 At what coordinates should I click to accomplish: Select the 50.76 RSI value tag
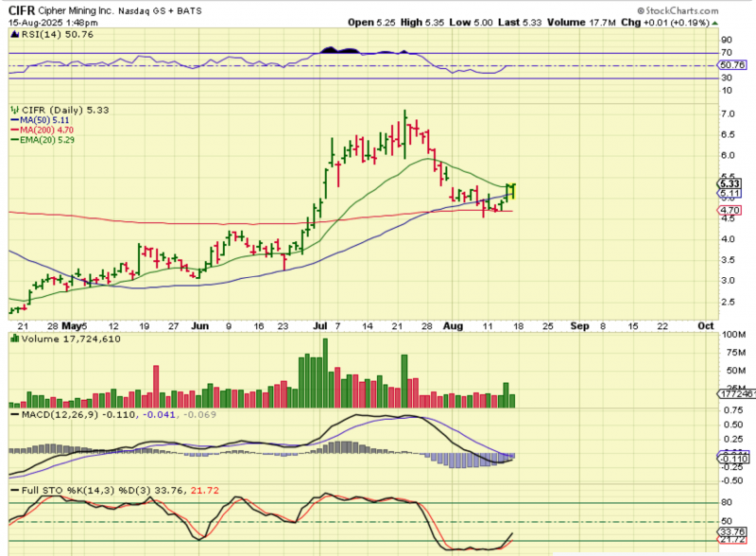732,65
